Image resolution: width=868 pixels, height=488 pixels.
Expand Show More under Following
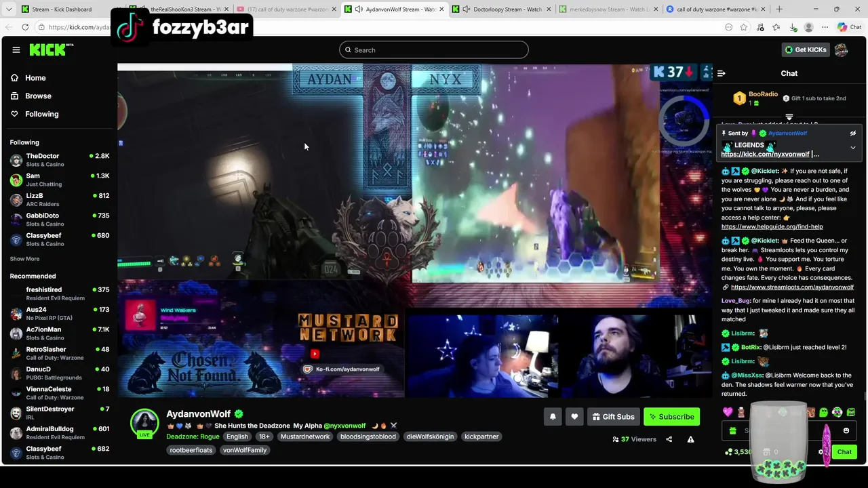[x=24, y=259]
